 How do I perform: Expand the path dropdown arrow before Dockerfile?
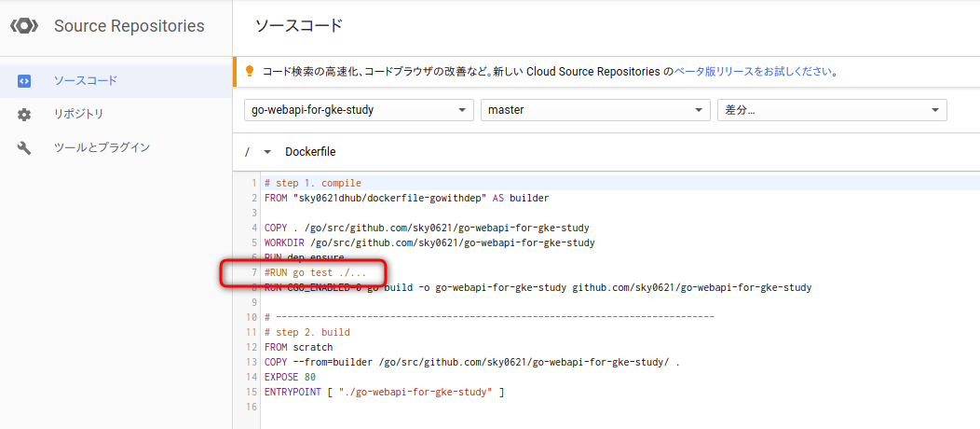267,152
